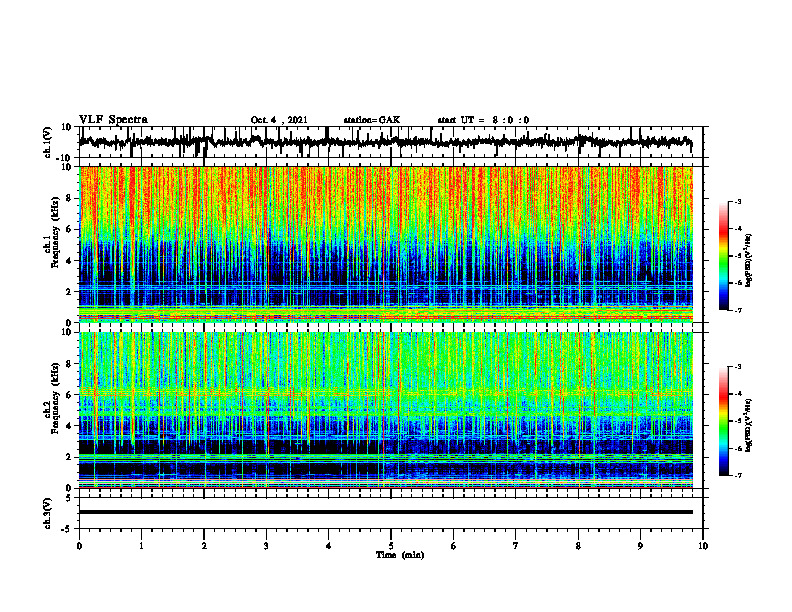Click time axis tick label "2"

(x=204, y=546)
